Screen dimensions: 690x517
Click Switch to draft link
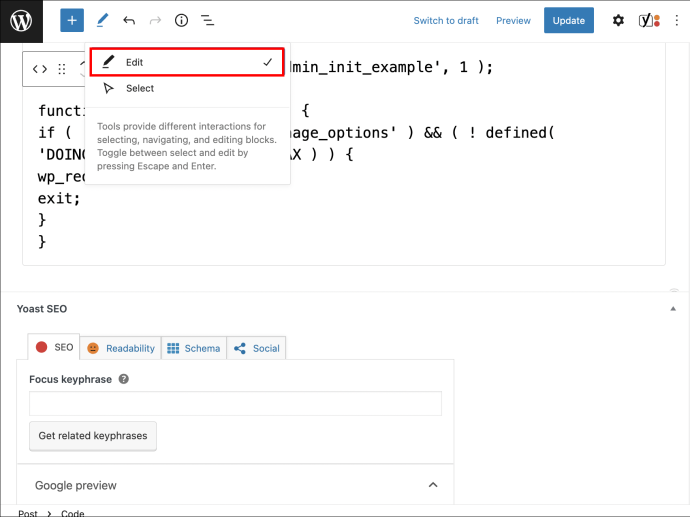446,21
